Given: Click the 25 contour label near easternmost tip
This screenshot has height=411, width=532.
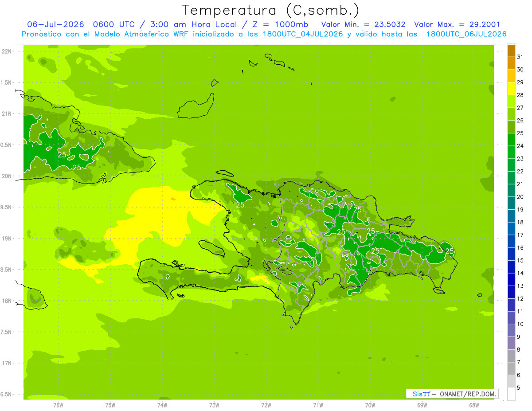Looking at the screenshot, I should click(x=450, y=251).
